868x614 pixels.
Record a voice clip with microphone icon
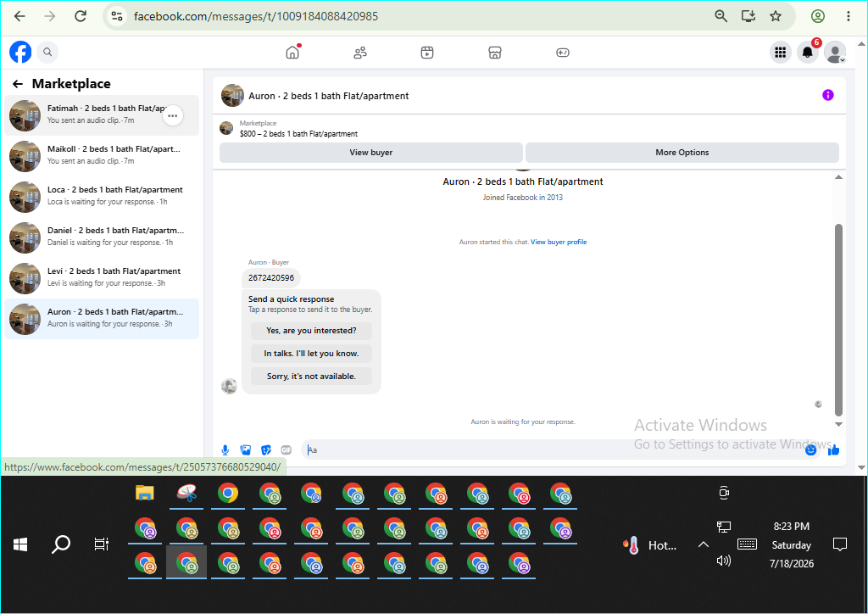coord(225,450)
